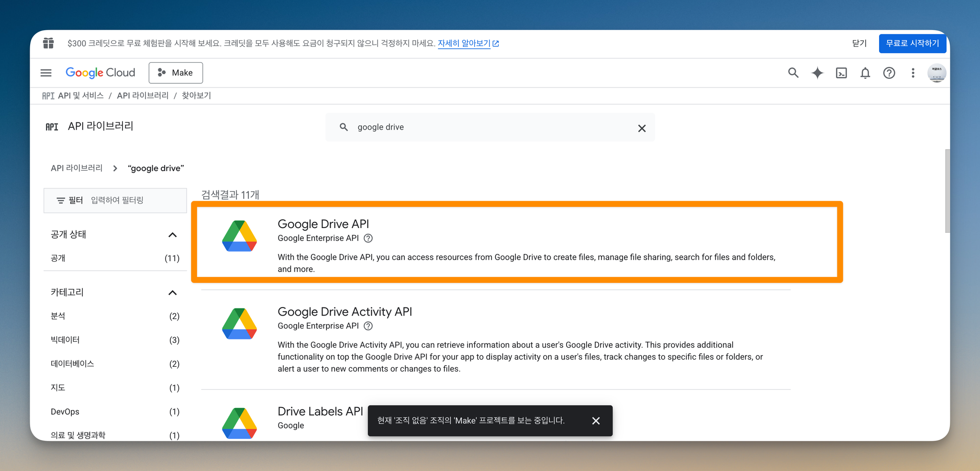The height and width of the screenshot is (471, 980).
Task: Click the search magnifier icon in header
Action: coord(793,73)
